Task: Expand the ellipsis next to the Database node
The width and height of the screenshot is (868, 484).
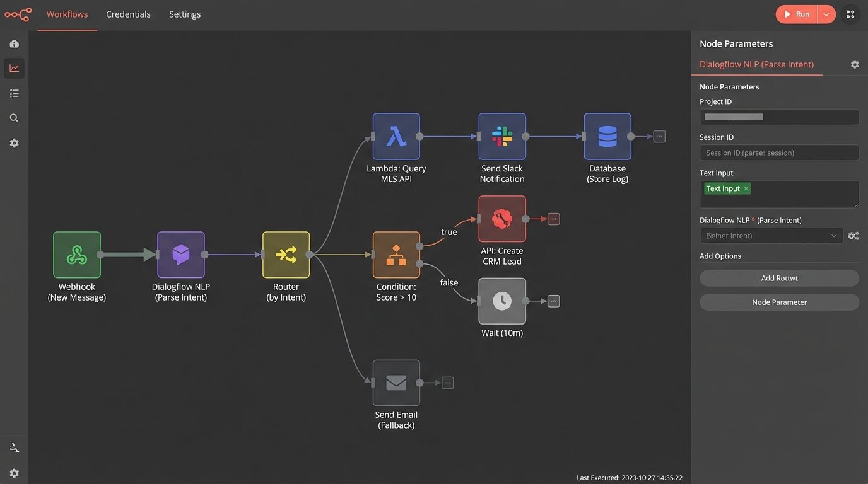Action: (659, 136)
